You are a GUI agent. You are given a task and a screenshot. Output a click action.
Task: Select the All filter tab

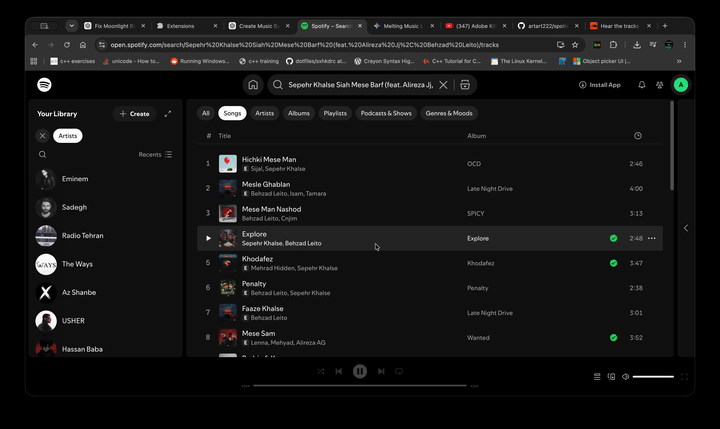[206, 113]
